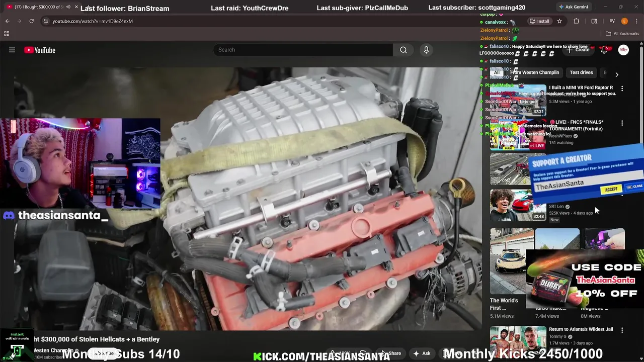
Task: Mute the tab via speaker icon
Action: coord(68,7)
